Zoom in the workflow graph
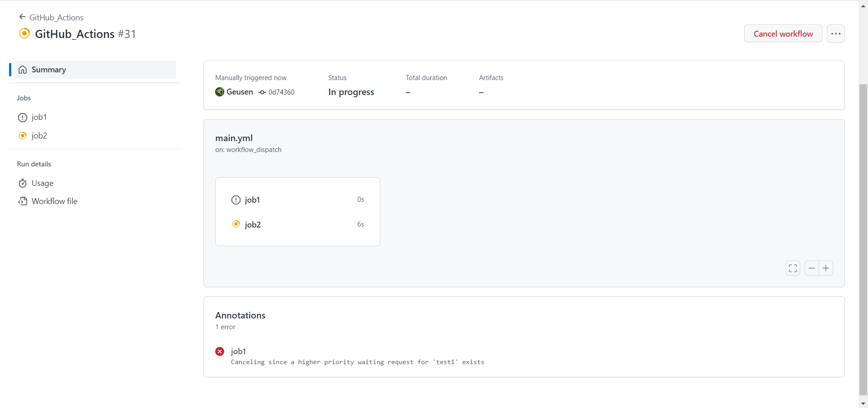This screenshot has height=408, width=868. 826,268
